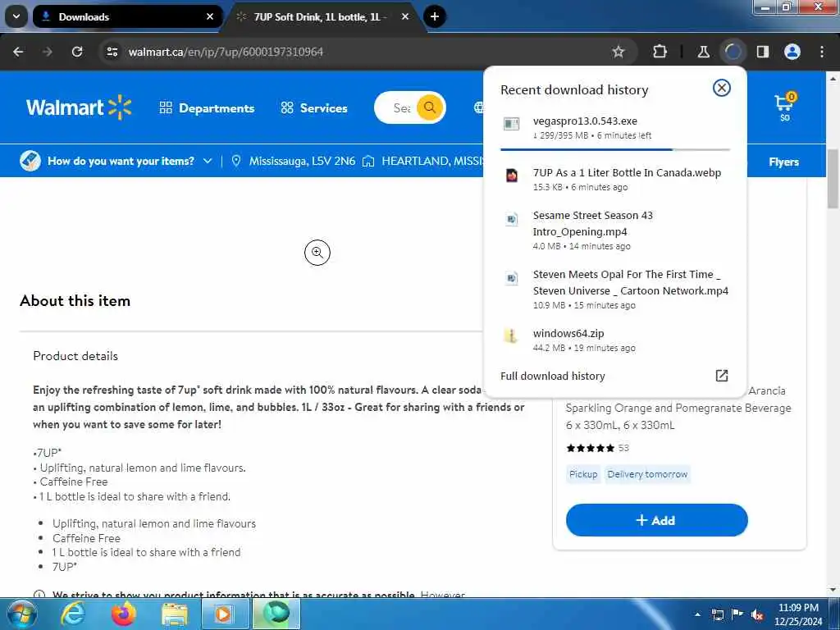Open the Departments menu
Screen dimensions: 840x630
(x=207, y=107)
